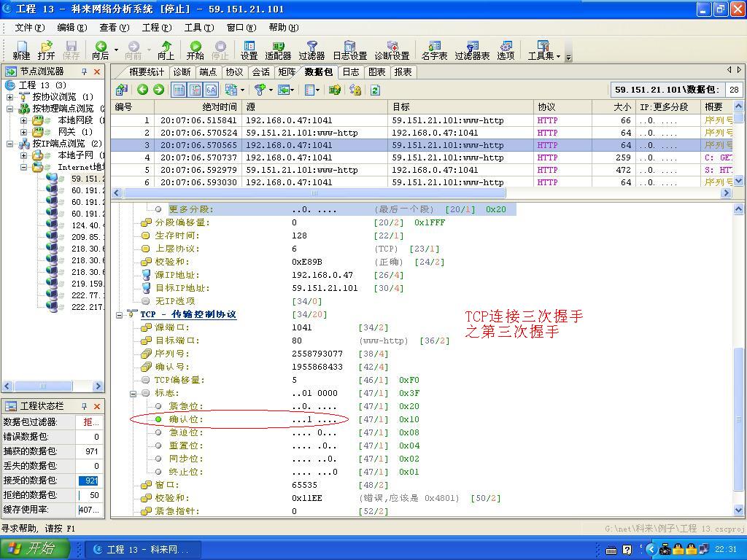Image resolution: width=747 pixels, height=560 pixels.
Task: Click the green back arrow in packet toolbar
Action: tap(143, 89)
